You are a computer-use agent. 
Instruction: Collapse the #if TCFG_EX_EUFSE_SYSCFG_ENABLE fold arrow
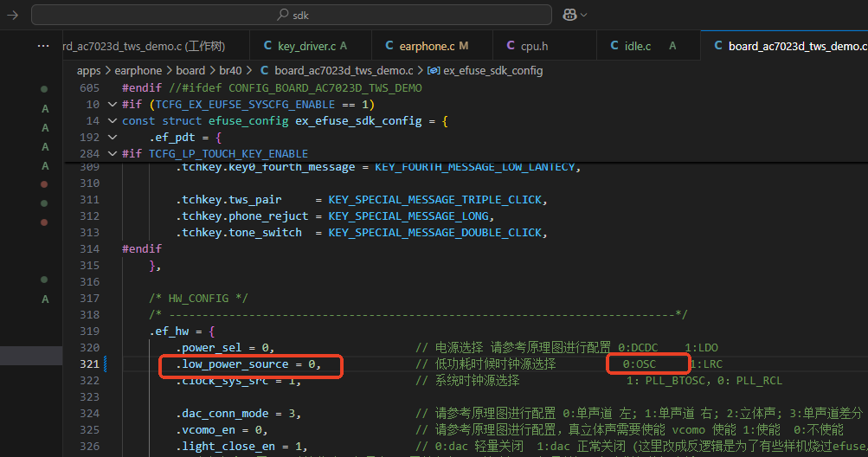pyautogui.click(x=113, y=104)
